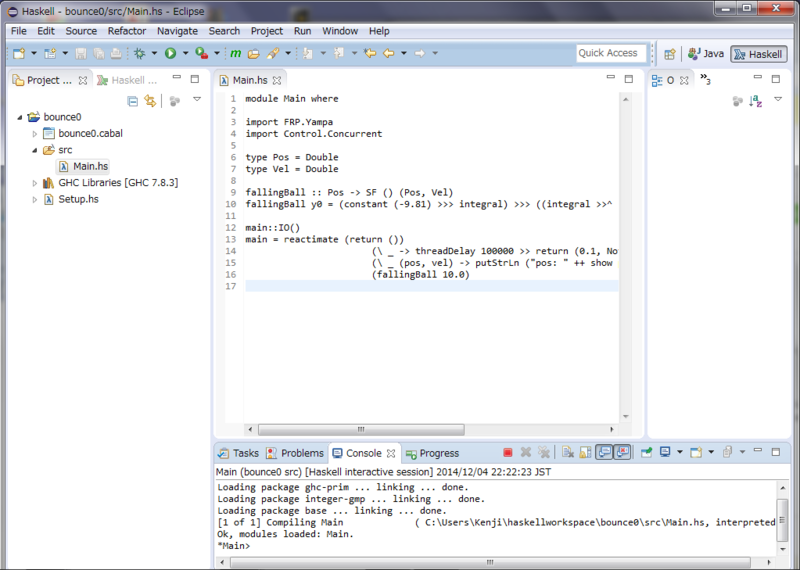Open the Debug configurations dropdown arrow
The image size is (800, 570).
(x=154, y=53)
